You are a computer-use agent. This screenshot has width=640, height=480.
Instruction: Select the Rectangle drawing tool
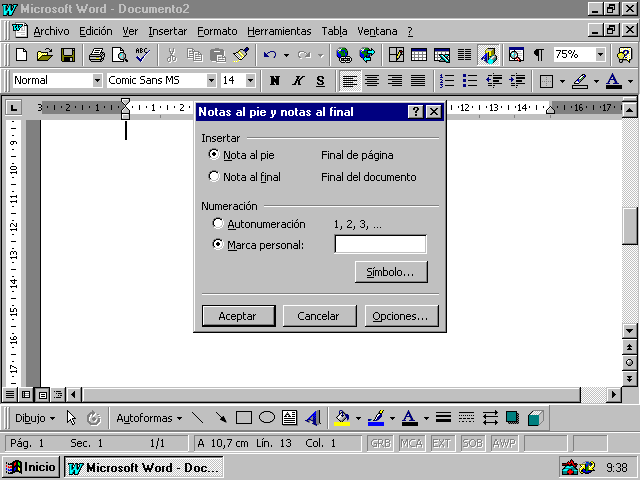[x=244, y=418]
